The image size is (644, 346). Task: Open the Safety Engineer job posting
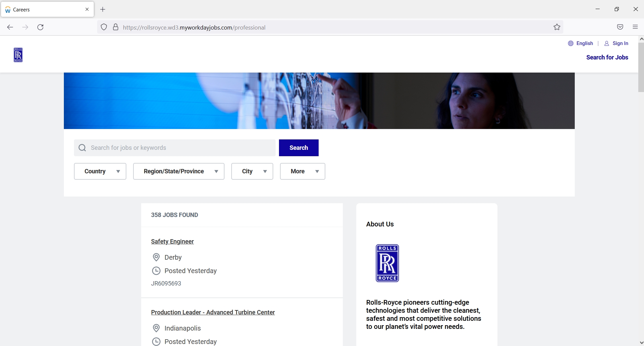pyautogui.click(x=172, y=241)
